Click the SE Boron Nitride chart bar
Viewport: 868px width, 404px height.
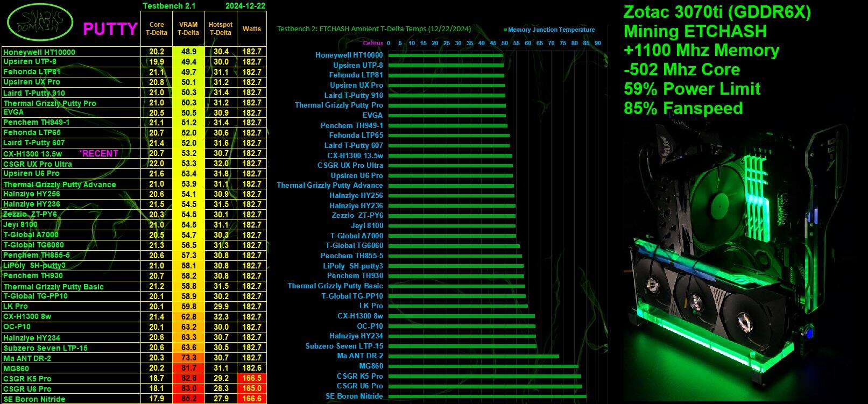(487, 396)
